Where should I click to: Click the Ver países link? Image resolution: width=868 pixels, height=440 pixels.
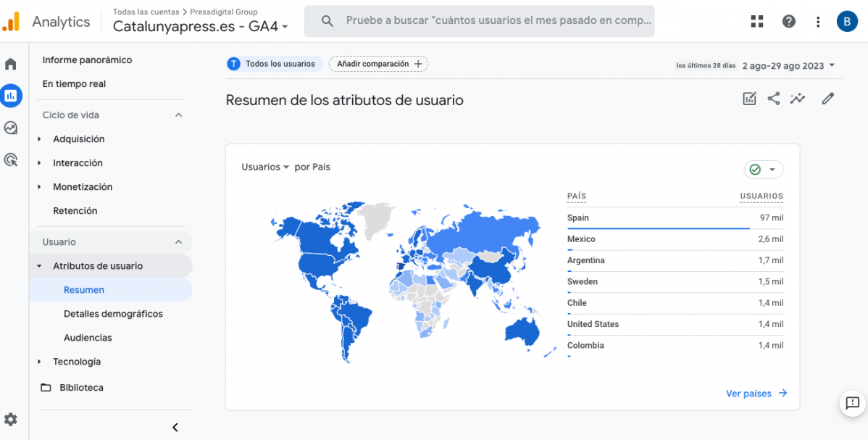[756, 394]
